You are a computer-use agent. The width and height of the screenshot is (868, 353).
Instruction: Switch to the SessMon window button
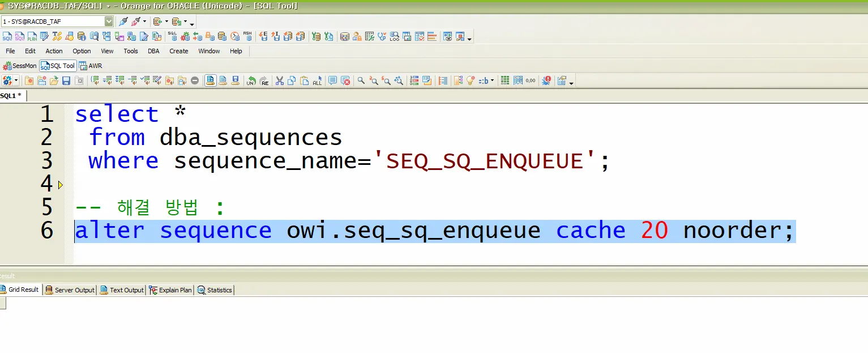(20, 66)
